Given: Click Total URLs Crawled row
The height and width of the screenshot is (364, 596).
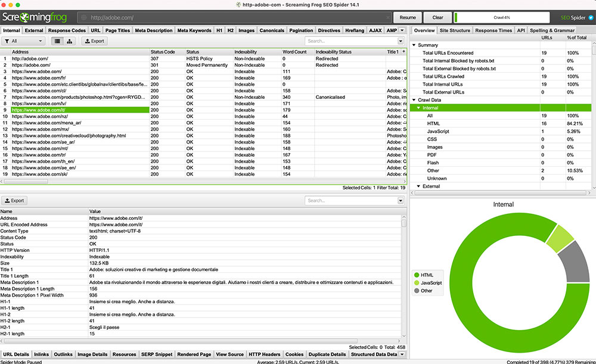Looking at the screenshot, I should pyautogui.click(x=502, y=76).
